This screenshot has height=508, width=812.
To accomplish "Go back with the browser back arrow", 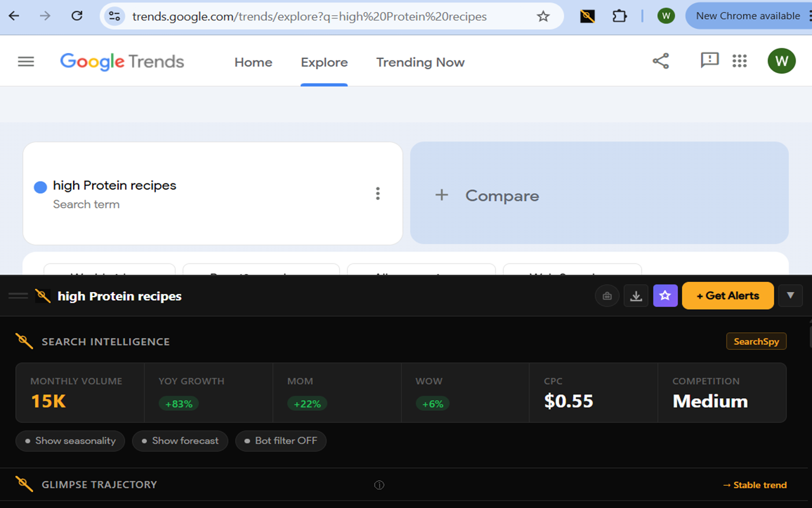I will 14,16.
